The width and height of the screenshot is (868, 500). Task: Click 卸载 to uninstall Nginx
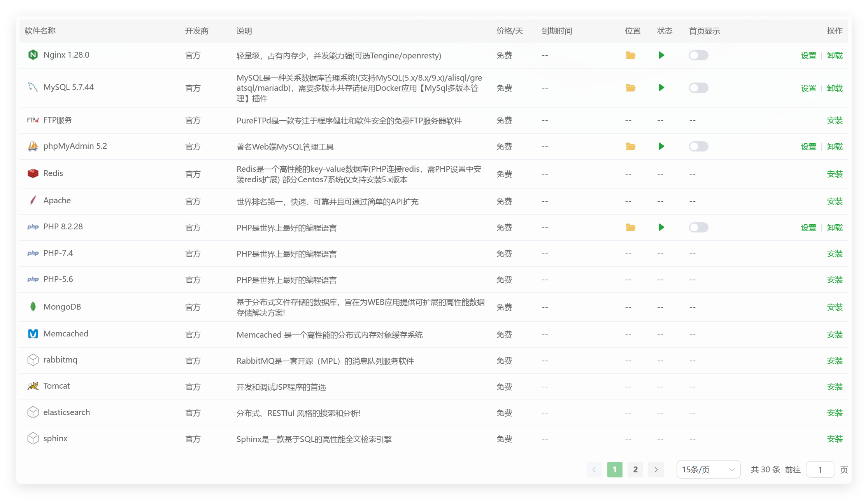835,56
